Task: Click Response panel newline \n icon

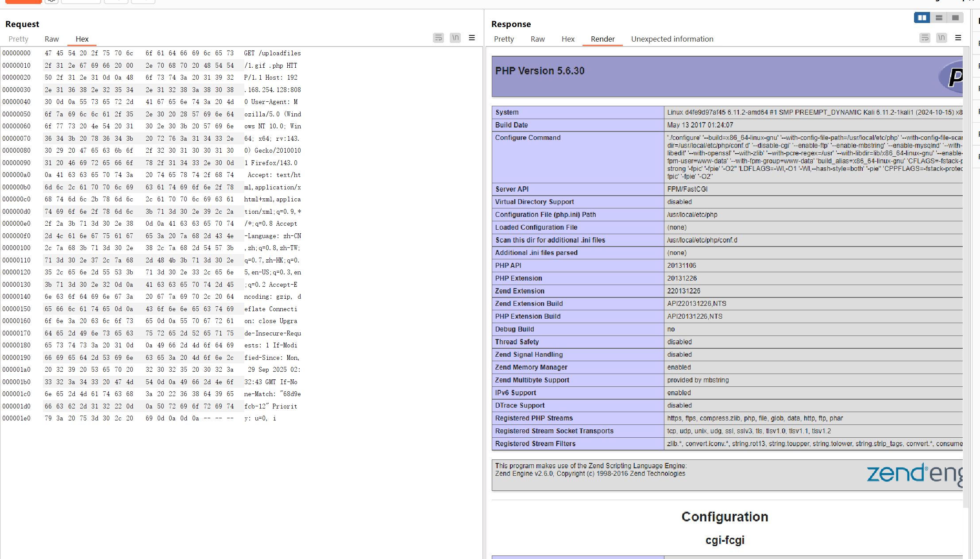Action: pos(941,38)
